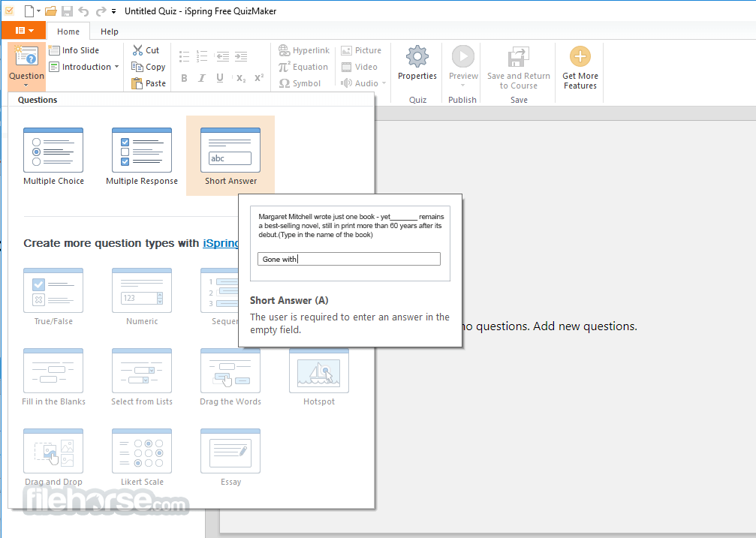Expand the Audio dropdown arrow
Viewport: 756px width, 538px height.
pyautogui.click(x=384, y=83)
